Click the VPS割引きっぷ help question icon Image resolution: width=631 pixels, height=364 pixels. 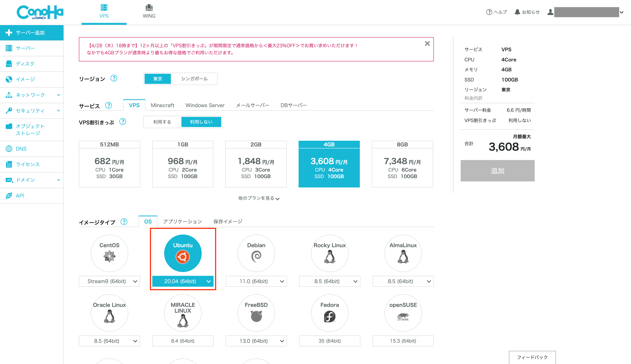(x=123, y=122)
